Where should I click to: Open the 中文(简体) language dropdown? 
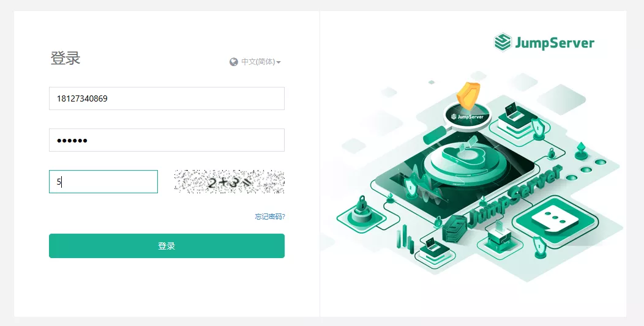pos(258,62)
